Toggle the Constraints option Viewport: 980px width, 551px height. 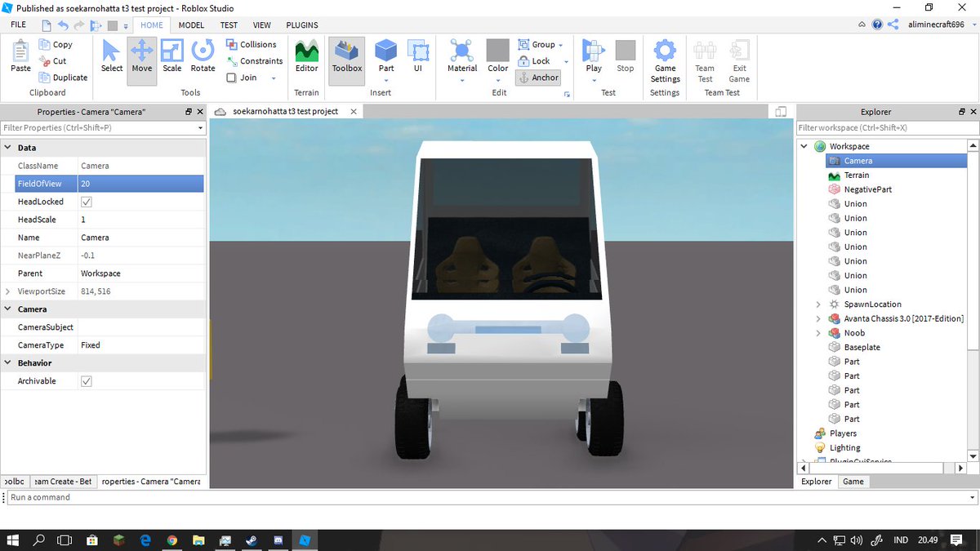254,61
